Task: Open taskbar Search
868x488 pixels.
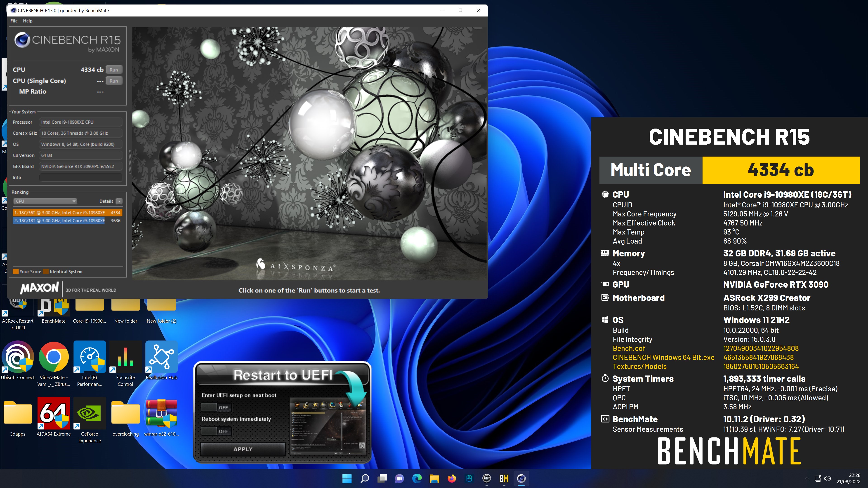Action: tap(365, 478)
